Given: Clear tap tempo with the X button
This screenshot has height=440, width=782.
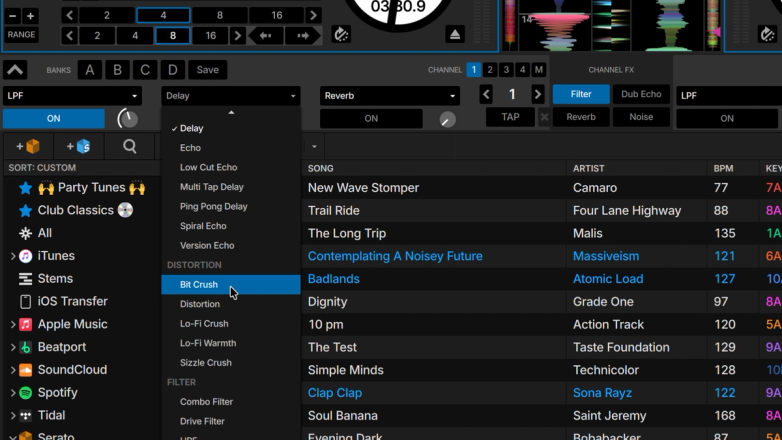Looking at the screenshot, I should point(544,117).
